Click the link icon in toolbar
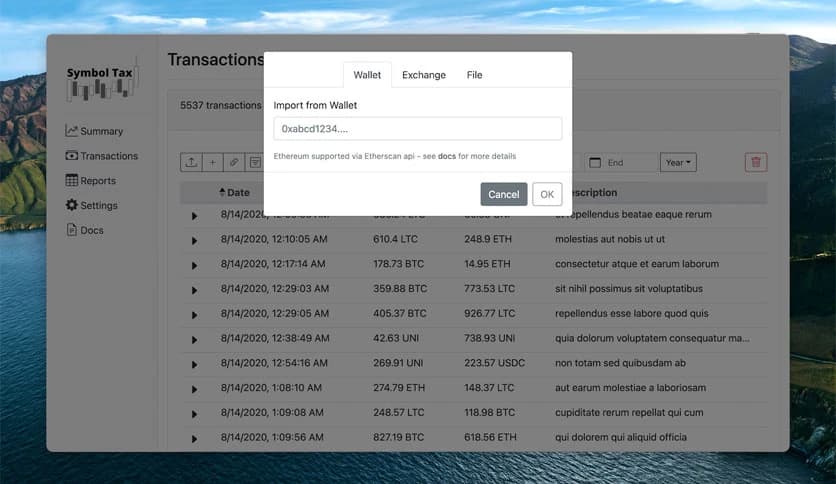The image size is (836, 484). [233, 162]
